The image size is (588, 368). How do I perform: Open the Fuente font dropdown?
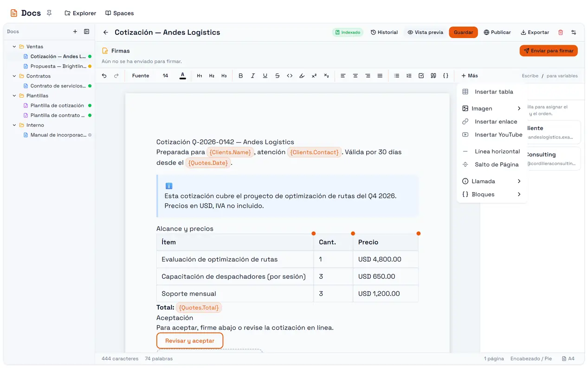(x=141, y=76)
